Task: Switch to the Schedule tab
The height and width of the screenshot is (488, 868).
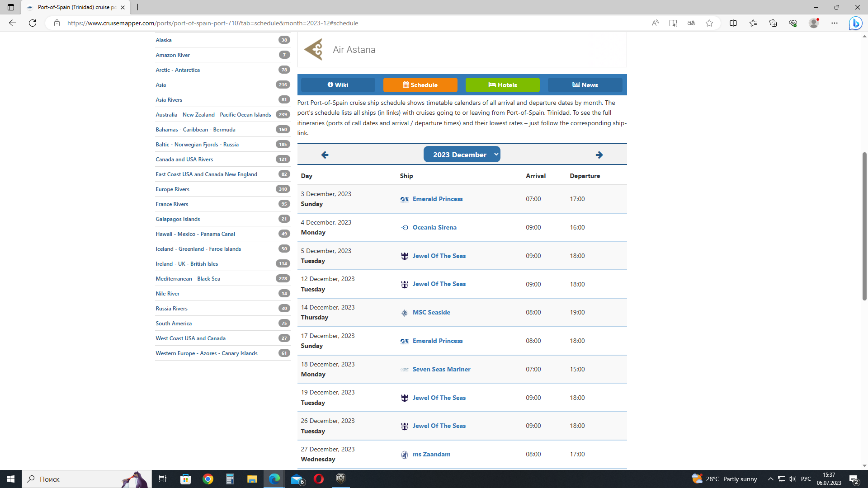Action: pyautogui.click(x=420, y=85)
